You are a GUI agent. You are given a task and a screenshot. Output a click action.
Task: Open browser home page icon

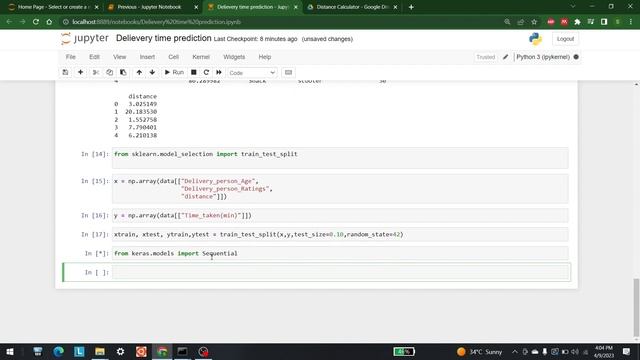coord(49,22)
